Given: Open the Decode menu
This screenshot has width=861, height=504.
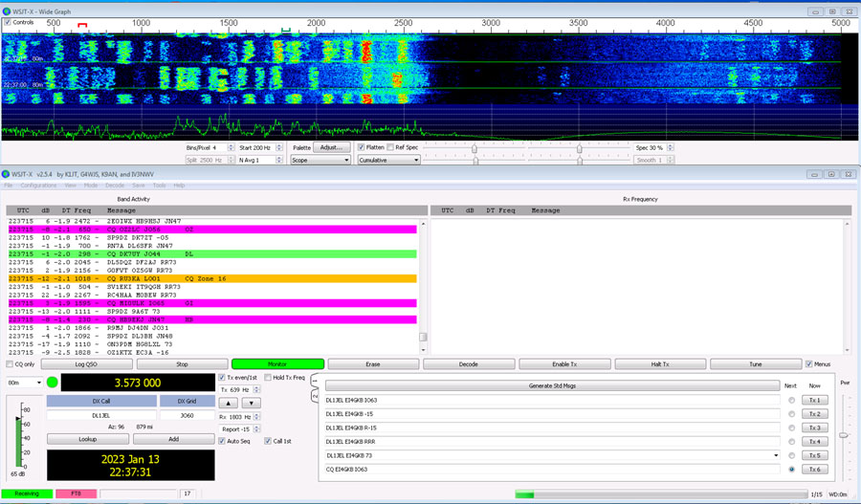Looking at the screenshot, I should (115, 186).
